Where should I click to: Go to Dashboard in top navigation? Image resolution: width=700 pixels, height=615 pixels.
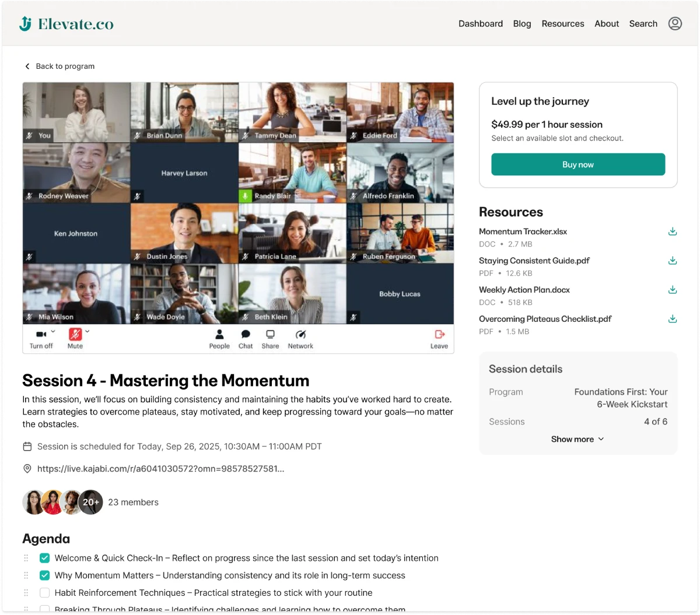pos(481,23)
